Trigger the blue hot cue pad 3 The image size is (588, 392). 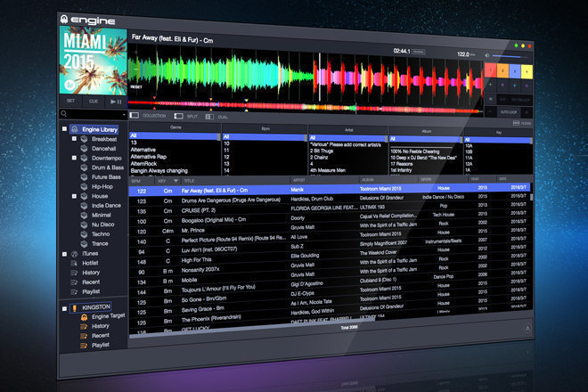[x=515, y=70]
